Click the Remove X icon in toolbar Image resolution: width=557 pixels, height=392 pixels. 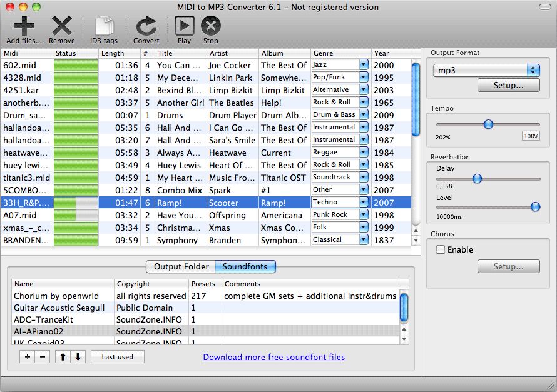point(61,26)
